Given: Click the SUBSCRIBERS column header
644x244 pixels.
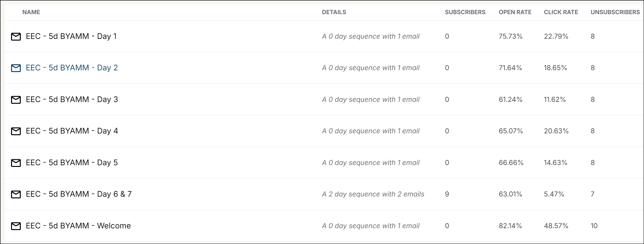Looking at the screenshot, I should click(x=465, y=12).
